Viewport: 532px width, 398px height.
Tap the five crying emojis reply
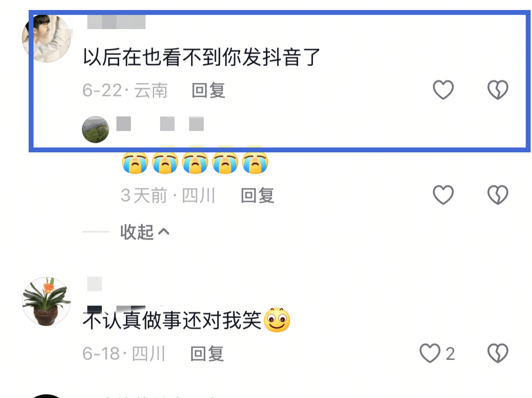click(x=195, y=162)
